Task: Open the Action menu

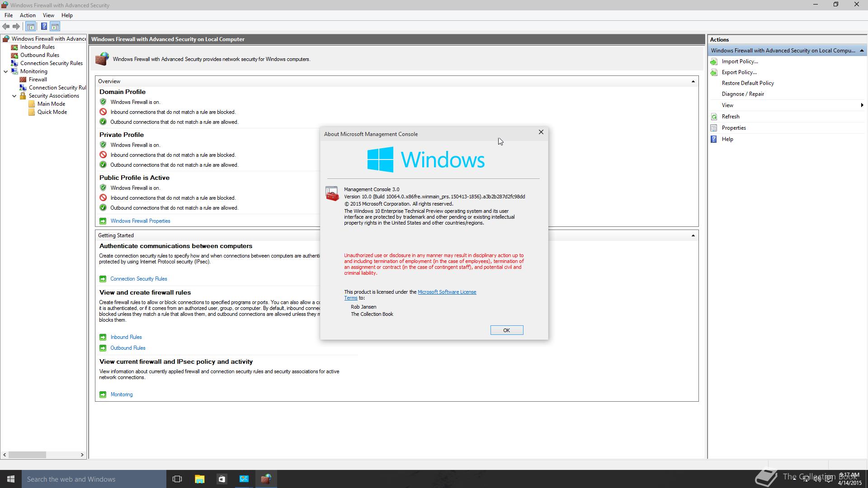Action: pyautogui.click(x=28, y=15)
